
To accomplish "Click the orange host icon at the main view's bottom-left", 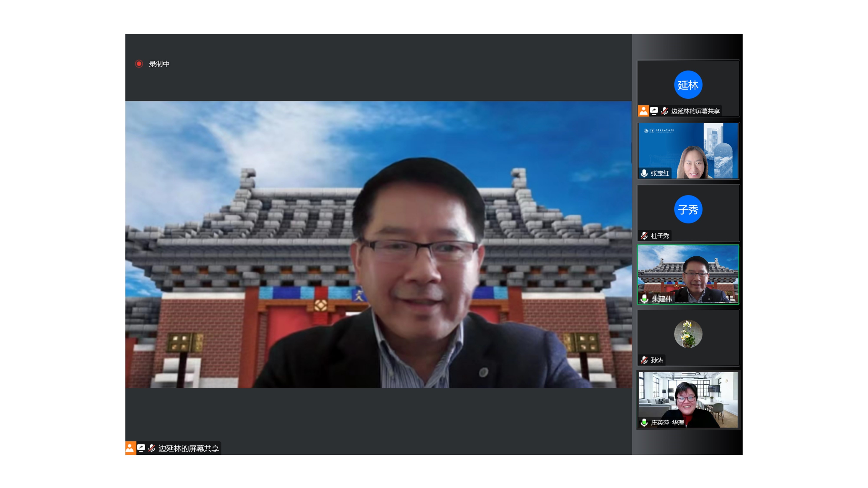I will [130, 448].
